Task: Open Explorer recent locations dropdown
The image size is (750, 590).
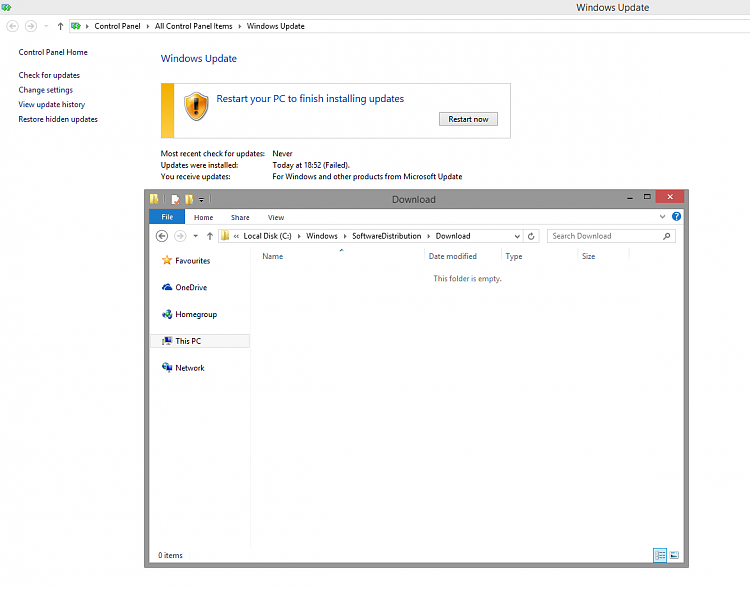Action: point(196,236)
